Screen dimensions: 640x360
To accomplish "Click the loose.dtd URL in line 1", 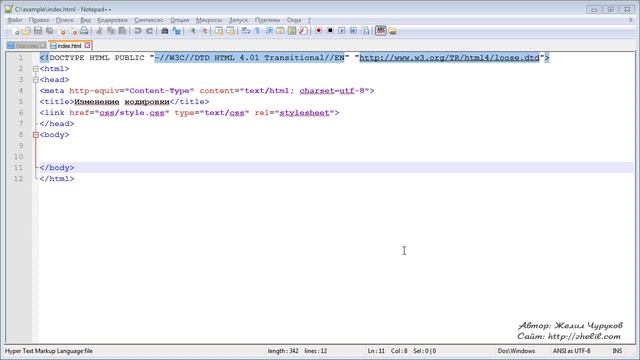I will [x=449, y=58].
